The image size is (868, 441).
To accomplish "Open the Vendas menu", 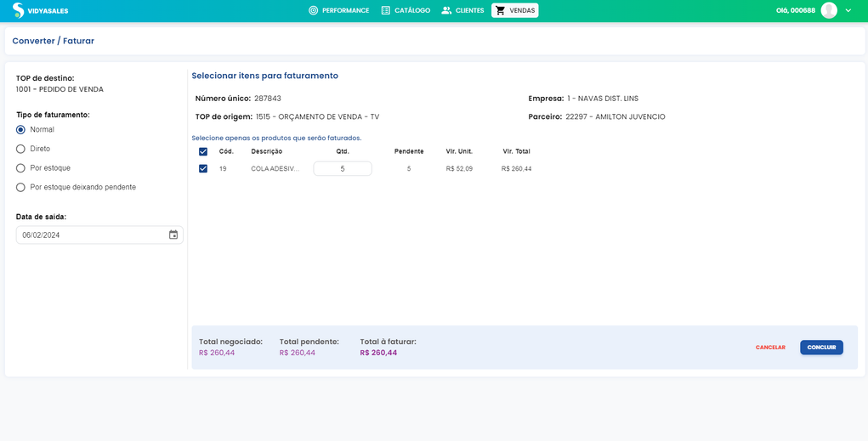I will click(515, 10).
